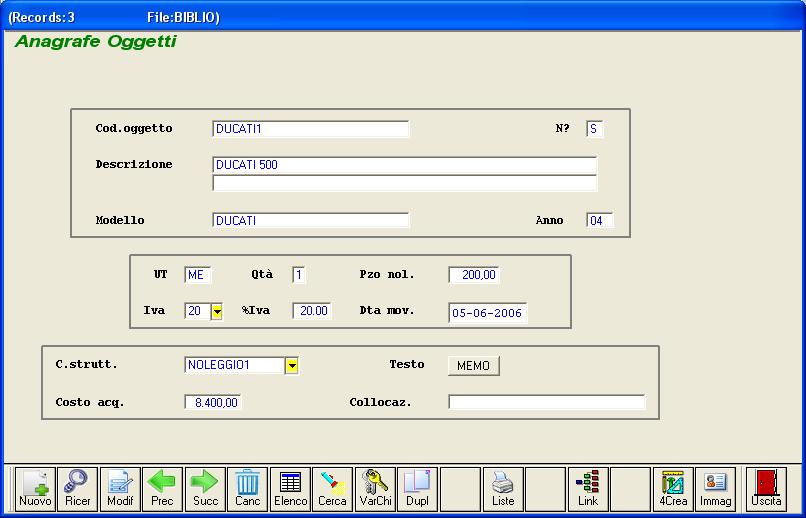The image size is (806, 518).
Task: Click the Iva combo value 20
Action: [x=197, y=311]
